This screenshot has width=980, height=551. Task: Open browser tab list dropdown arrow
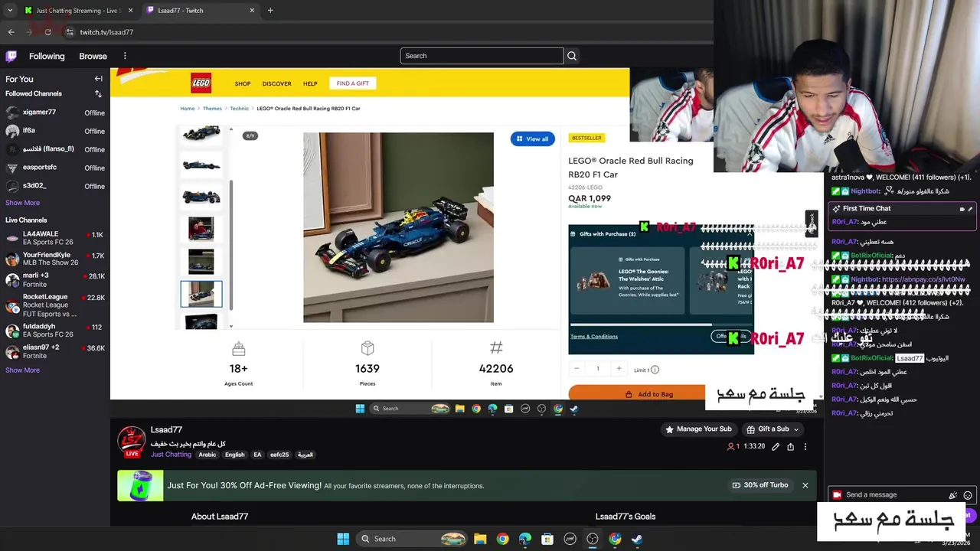[10, 11]
